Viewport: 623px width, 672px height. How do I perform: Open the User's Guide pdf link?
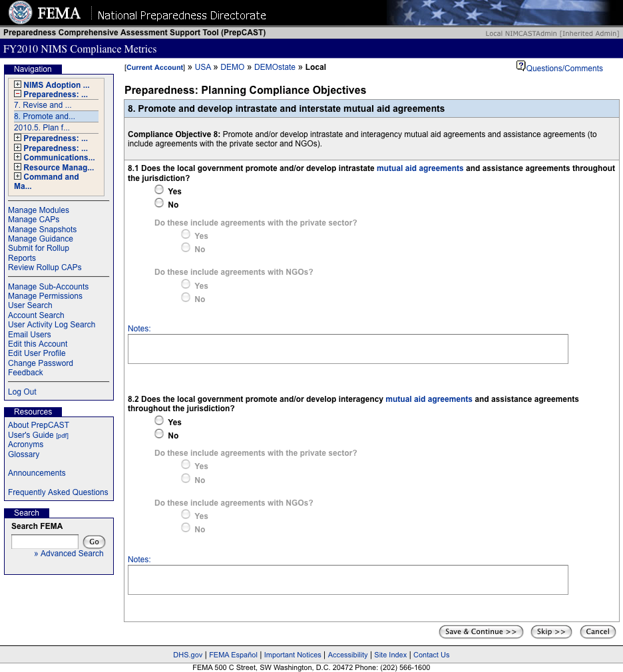(x=38, y=435)
